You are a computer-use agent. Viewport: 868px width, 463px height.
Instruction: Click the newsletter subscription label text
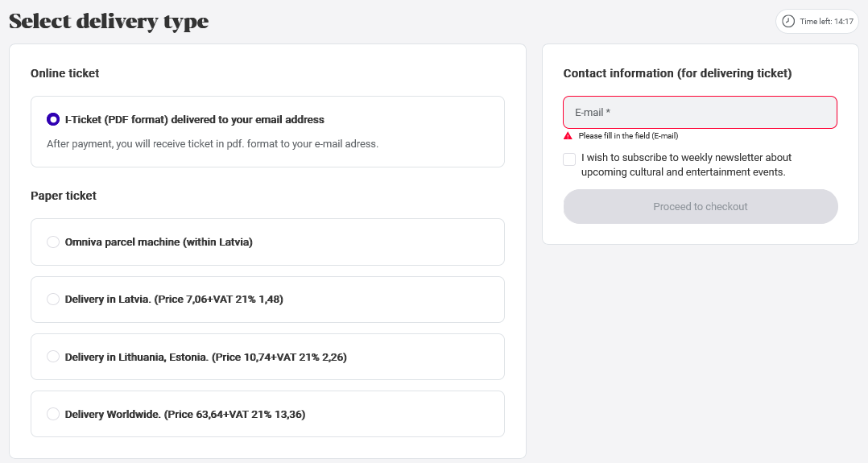pos(686,164)
